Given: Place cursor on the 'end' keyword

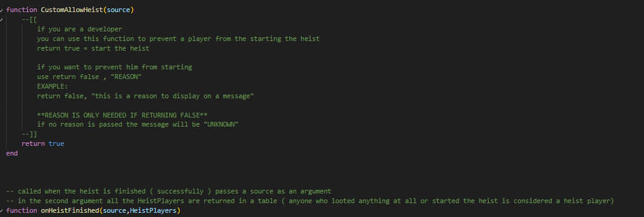Looking at the screenshot, I should click(x=12, y=154).
